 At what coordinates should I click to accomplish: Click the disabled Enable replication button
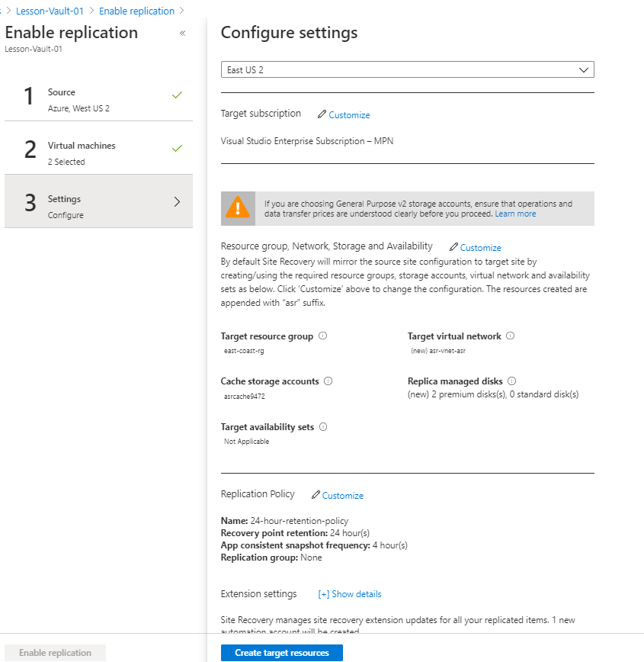tap(55, 653)
